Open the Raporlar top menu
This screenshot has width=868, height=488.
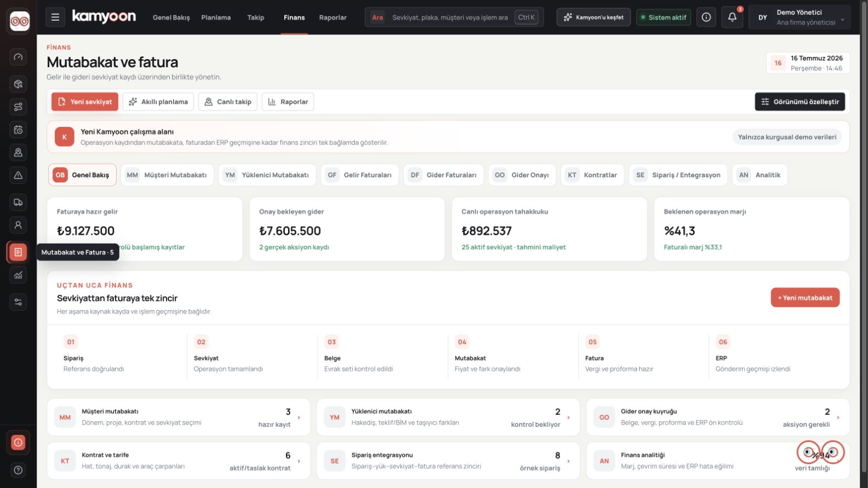tap(333, 18)
